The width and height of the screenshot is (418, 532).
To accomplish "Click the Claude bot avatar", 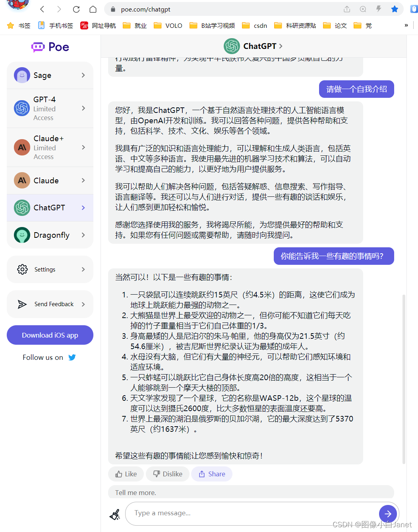I will 22,180.
